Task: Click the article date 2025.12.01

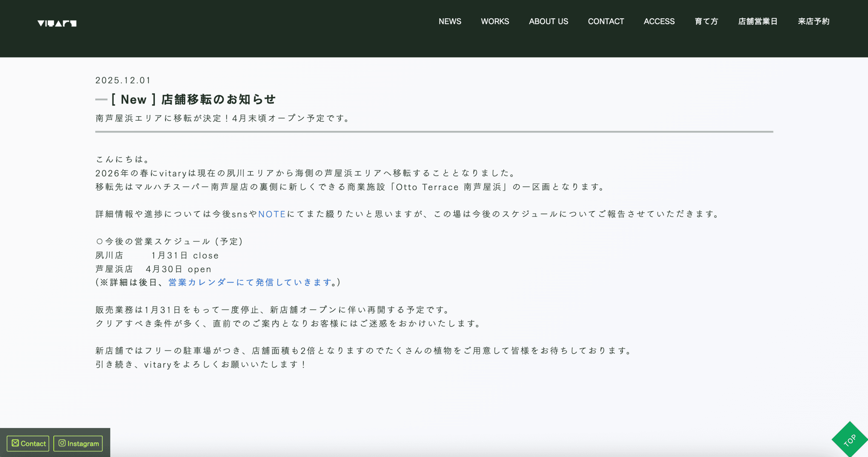Action: click(x=123, y=80)
